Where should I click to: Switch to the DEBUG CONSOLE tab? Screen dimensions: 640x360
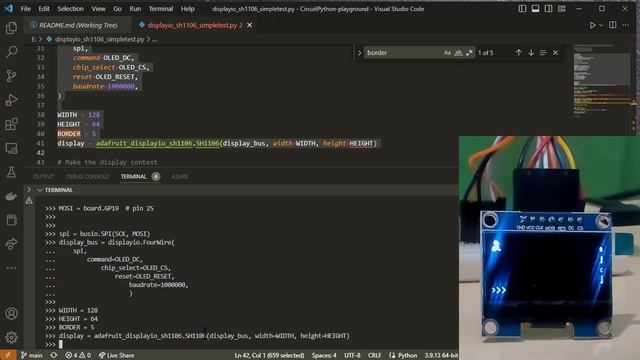pos(87,177)
